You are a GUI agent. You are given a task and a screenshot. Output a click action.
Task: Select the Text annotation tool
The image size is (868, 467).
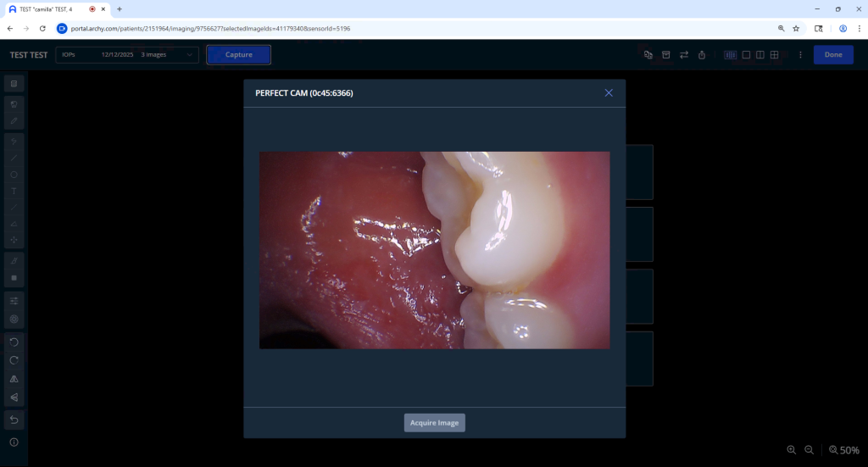pyautogui.click(x=14, y=191)
